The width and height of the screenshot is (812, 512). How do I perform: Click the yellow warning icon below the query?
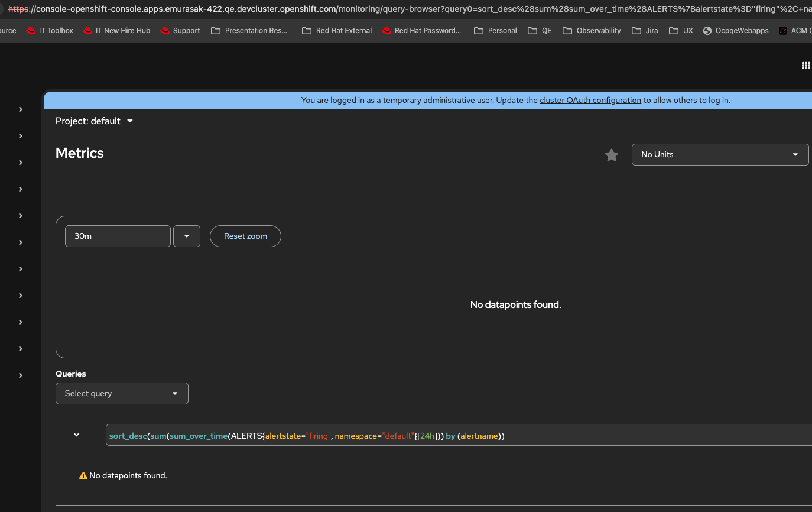[83, 475]
